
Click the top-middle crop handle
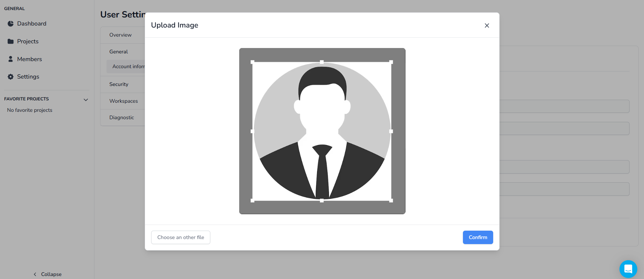click(322, 62)
